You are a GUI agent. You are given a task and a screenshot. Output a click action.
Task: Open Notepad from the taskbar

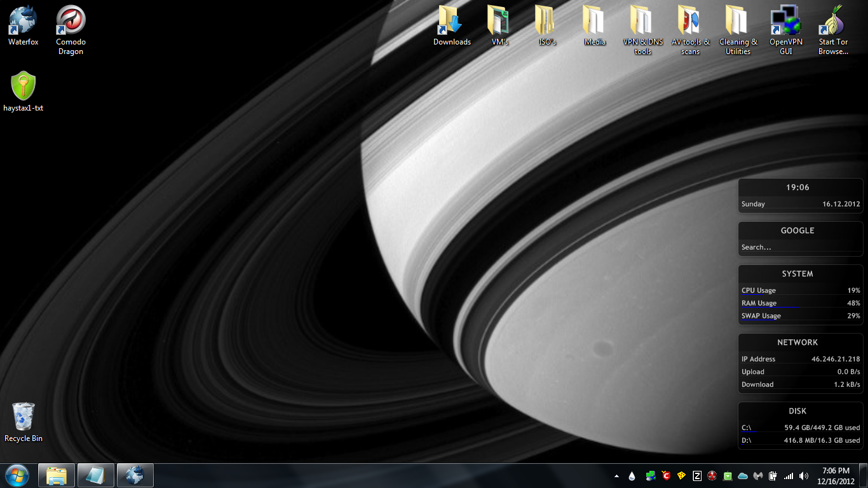point(96,475)
